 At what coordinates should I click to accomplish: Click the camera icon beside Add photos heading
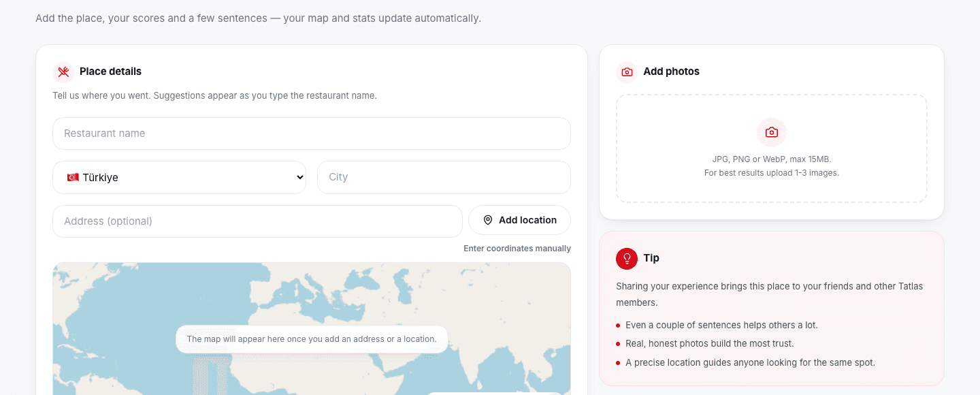(627, 72)
